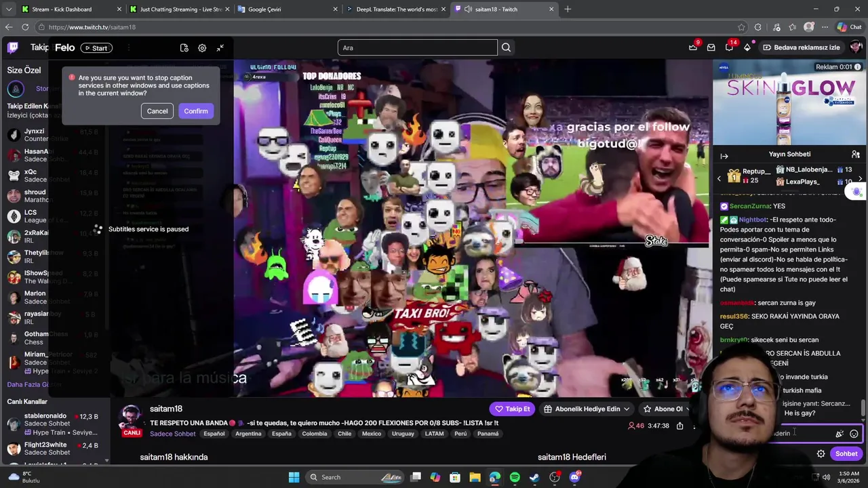Collapse chat with the arrow icon

click(x=724, y=156)
